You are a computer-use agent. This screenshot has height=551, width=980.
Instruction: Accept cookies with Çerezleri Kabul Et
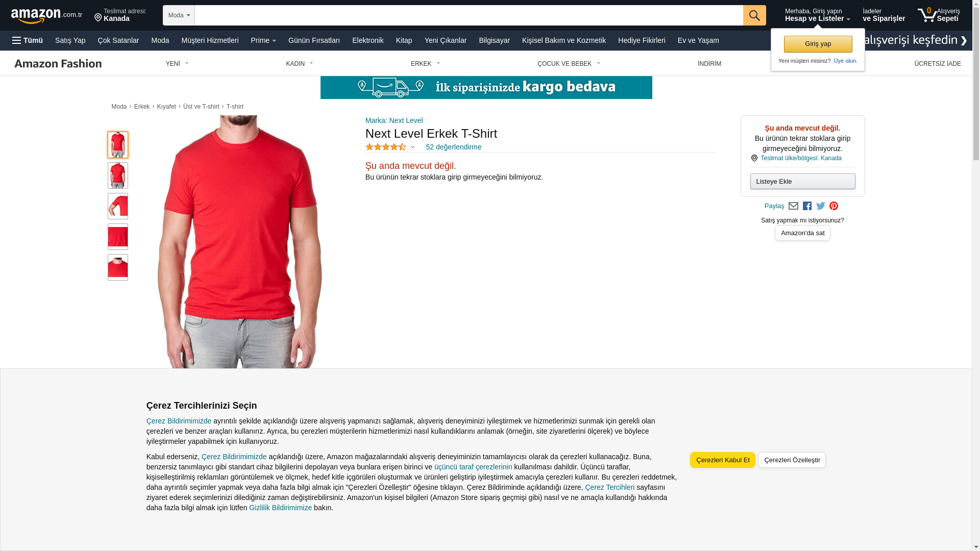723,460
